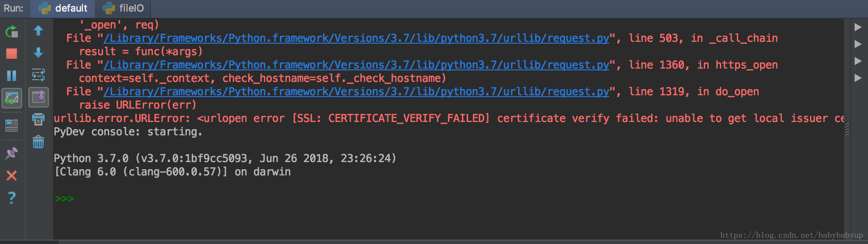Click the green >>> console prompt
The width and height of the screenshot is (868, 244).
pos(65,199)
